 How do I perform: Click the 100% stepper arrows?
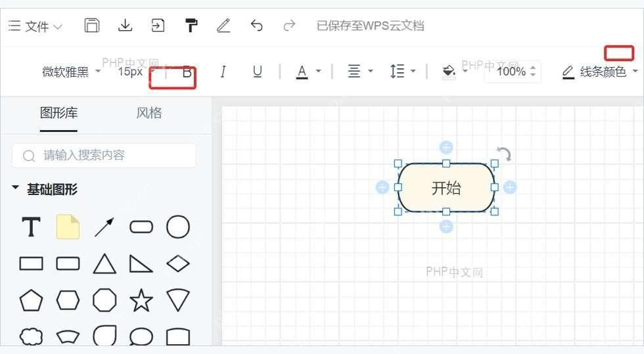point(533,72)
